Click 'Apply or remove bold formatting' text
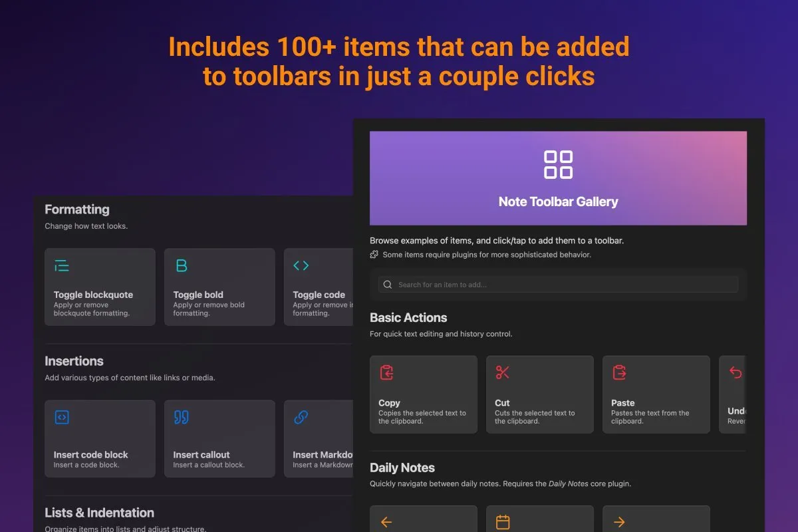Viewport: 798px width, 532px height. [209, 309]
